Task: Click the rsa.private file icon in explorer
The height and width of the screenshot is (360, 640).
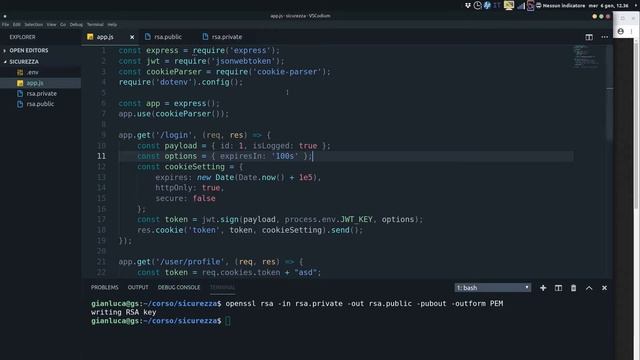Action: point(20,93)
